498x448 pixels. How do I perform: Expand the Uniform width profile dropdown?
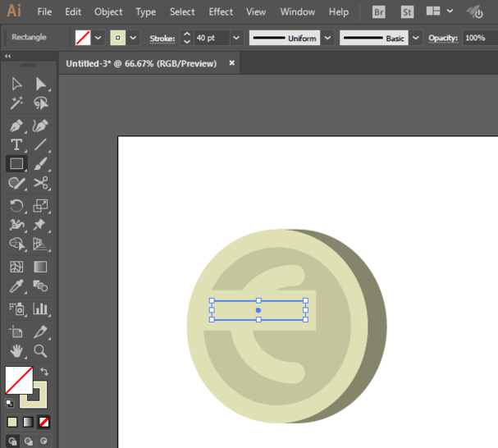click(x=327, y=39)
